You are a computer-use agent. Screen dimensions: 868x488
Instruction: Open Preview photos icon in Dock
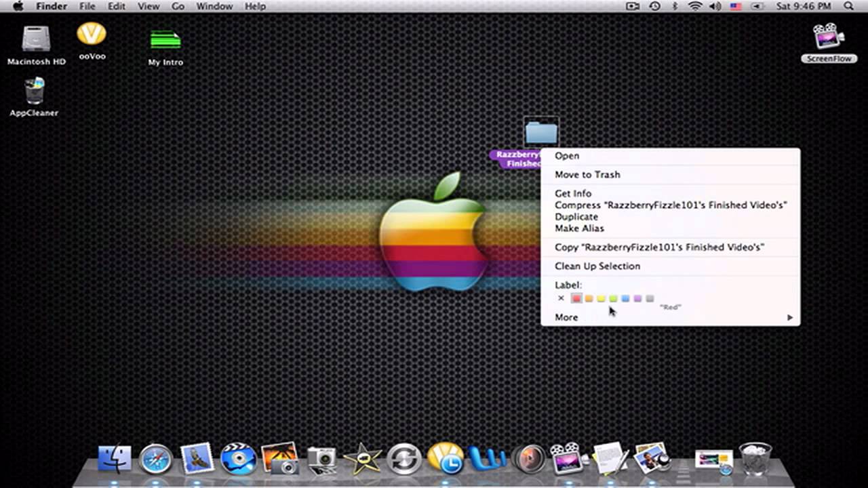[651, 458]
